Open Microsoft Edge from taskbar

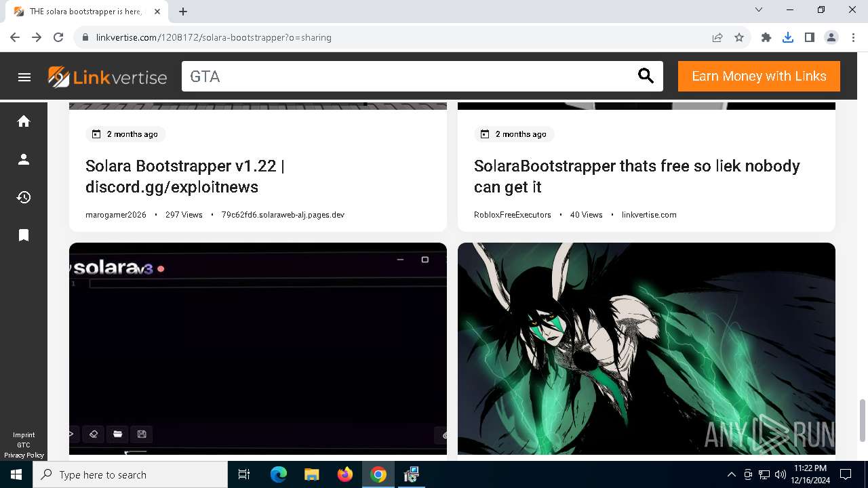pos(279,474)
